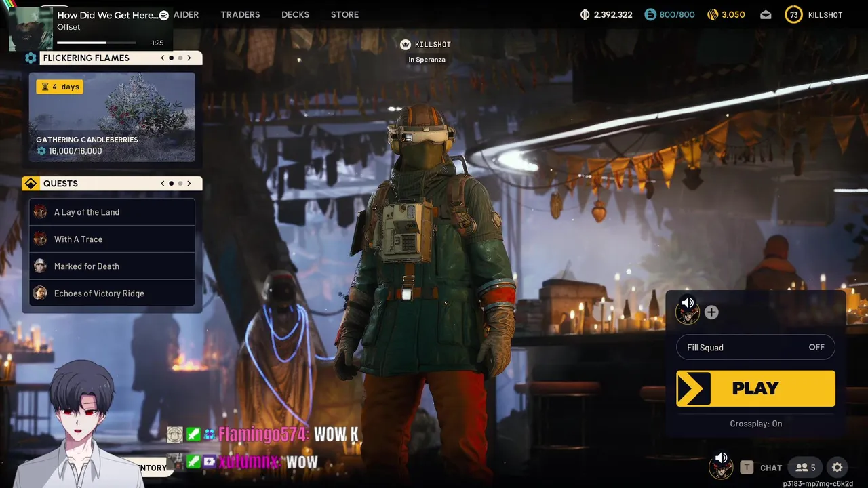The image size is (868, 488).
Task: Click the 4 days timer badge
Action: pos(60,87)
